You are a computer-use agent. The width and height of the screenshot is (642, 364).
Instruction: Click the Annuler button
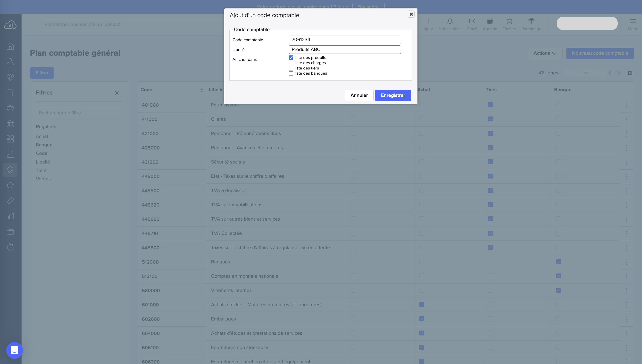[359, 95]
